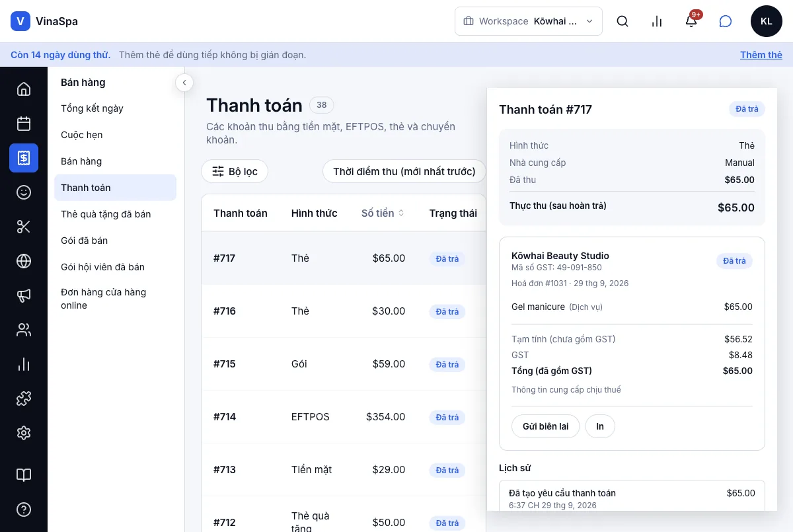Image resolution: width=793 pixels, height=532 pixels.
Task: Click the globe icon in the left rail
Action: coord(24,261)
